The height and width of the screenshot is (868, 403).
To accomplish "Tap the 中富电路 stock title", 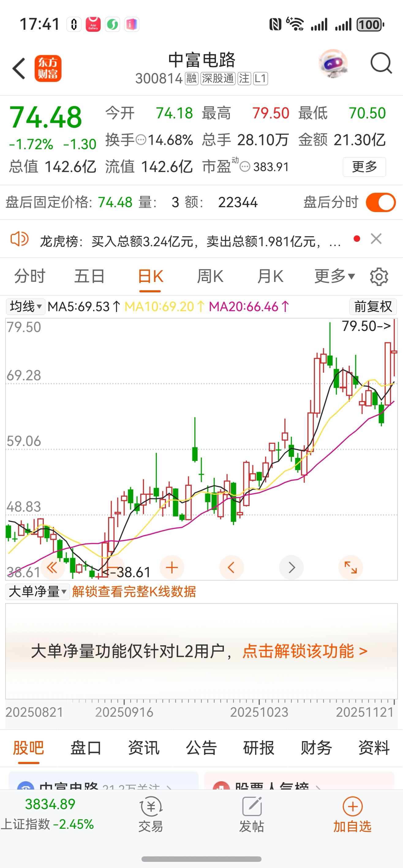I will point(202,60).
